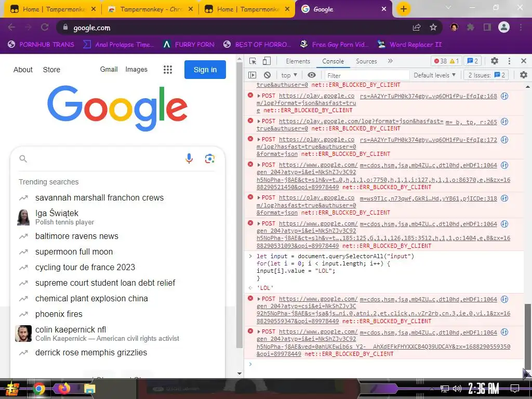This screenshot has width=532, height=399.
Task: Switch to the Tampermonkey - Chrome browser tab
Action: 150,9
